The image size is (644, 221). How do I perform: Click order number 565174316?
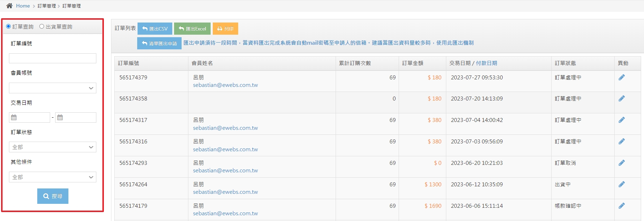133,142
